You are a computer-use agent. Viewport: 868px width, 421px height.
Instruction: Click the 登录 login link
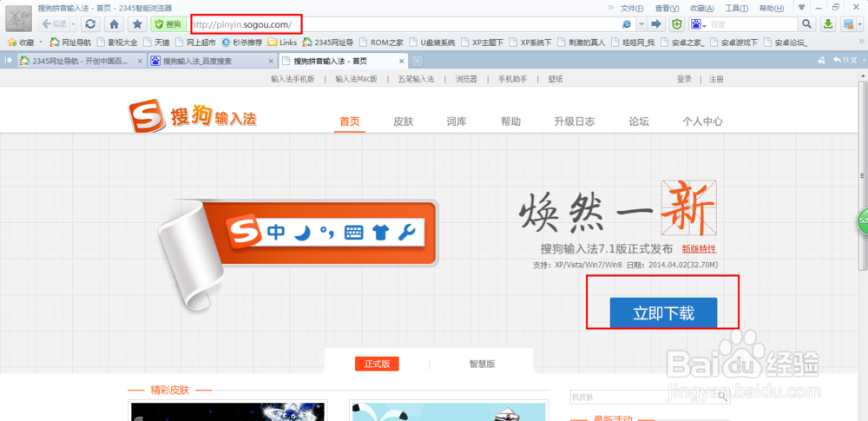click(684, 79)
